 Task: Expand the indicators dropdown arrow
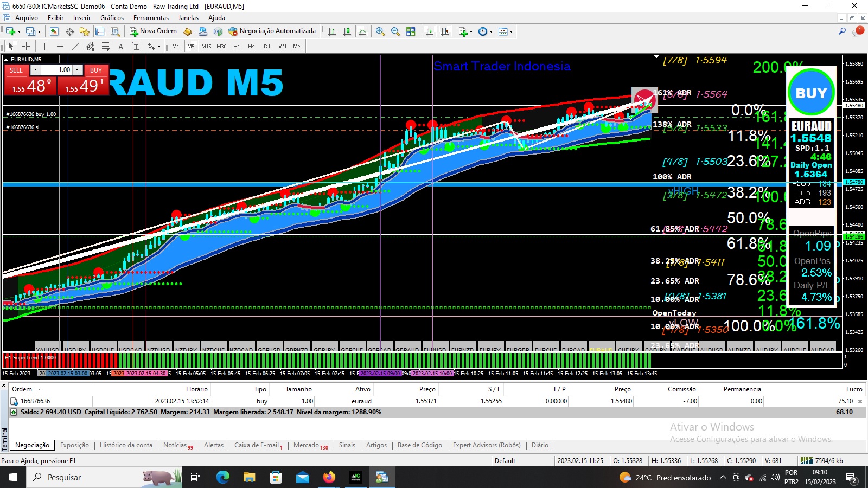point(471,31)
